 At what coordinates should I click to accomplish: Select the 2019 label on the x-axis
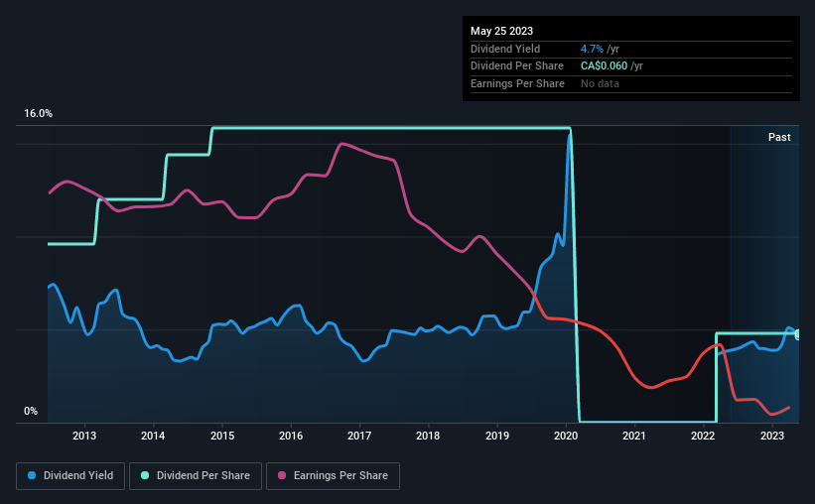coord(497,436)
